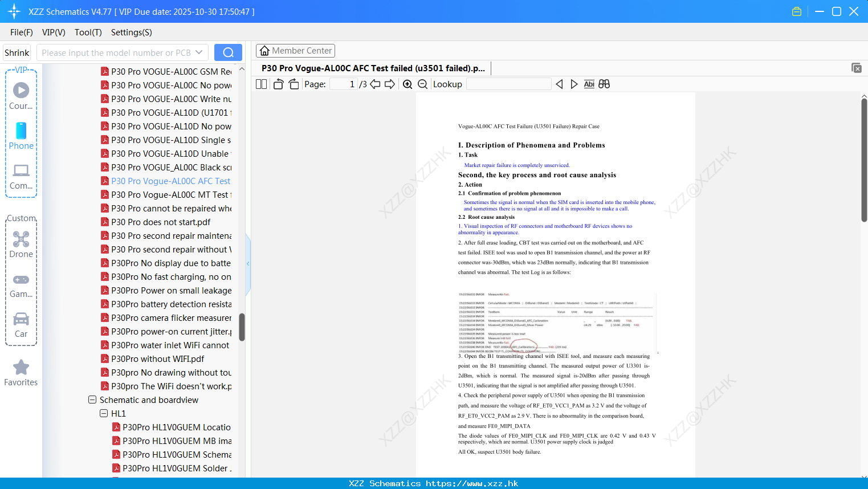
Task: Open P30Pro HL1V0GUEM Solder file
Action: 172,468
